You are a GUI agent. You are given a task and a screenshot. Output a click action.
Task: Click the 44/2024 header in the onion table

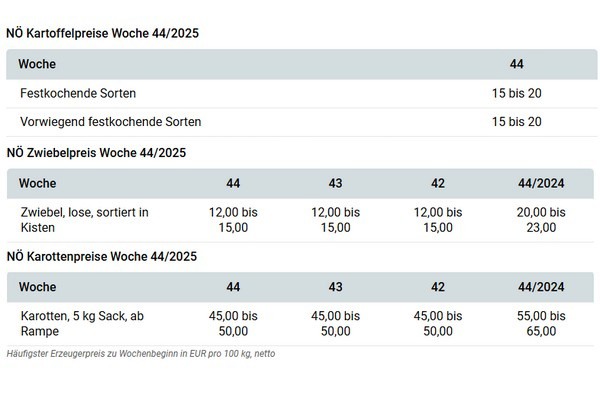click(540, 183)
